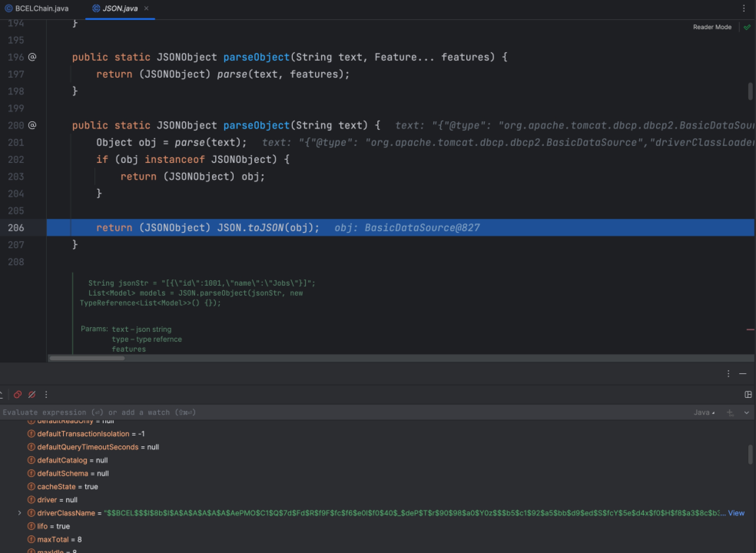Open editor tabs more options menu
The width and height of the screenshot is (756, 553).
pyautogui.click(x=744, y=8)
